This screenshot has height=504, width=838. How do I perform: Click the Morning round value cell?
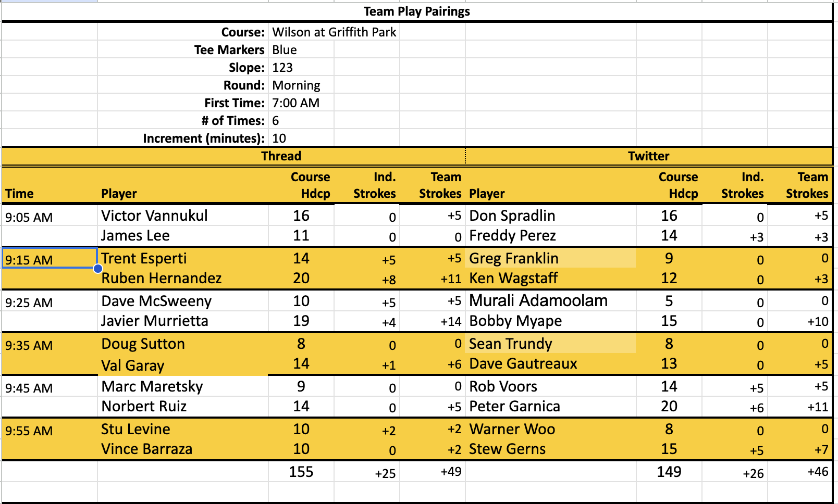pos(296,85)
